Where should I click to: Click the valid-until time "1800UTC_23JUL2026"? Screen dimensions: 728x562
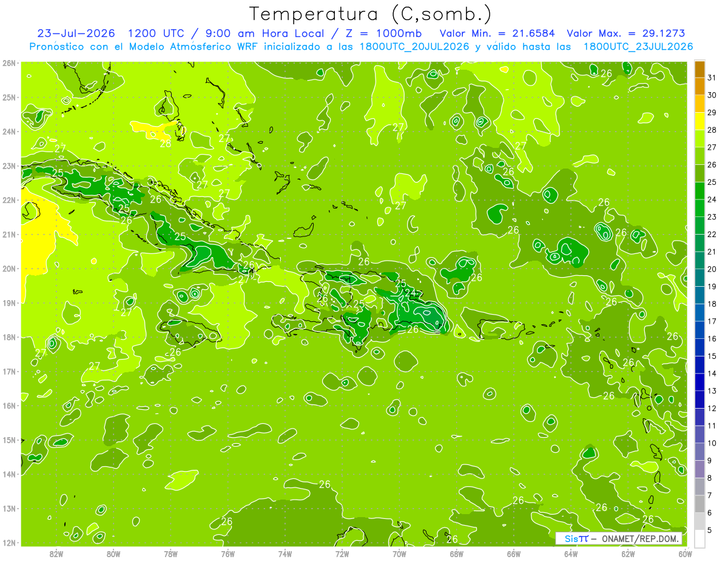click(x=638, y=47)
